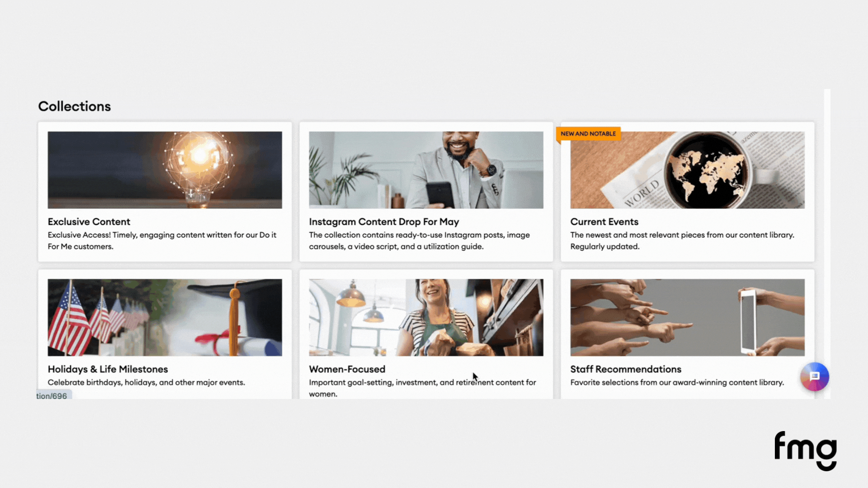Open the Holidays flags and graduation thumbnail
868x488 pixels.
click(x=165, y=317)
